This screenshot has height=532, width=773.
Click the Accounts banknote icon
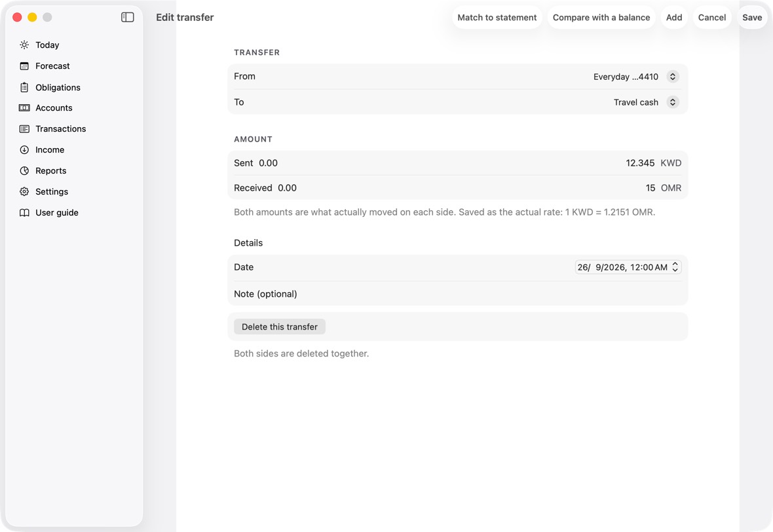coord(24,108)
